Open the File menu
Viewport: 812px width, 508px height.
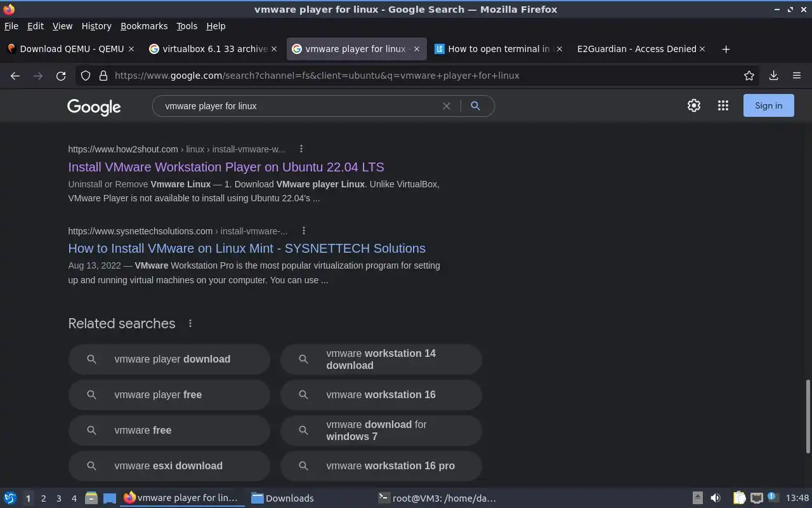[x=11, y=26]
